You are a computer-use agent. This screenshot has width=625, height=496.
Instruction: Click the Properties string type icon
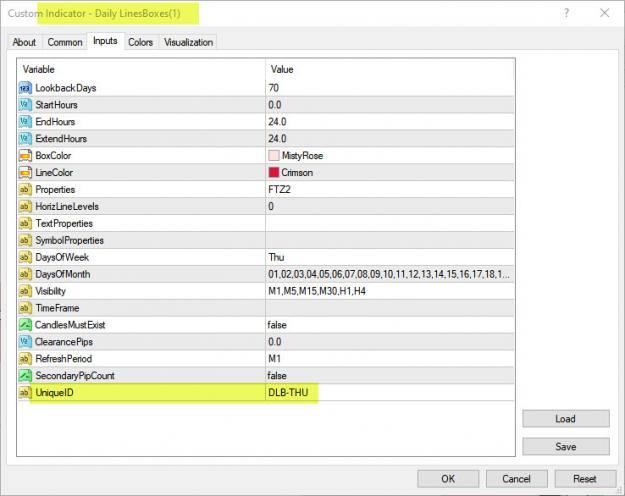(25, 189)
